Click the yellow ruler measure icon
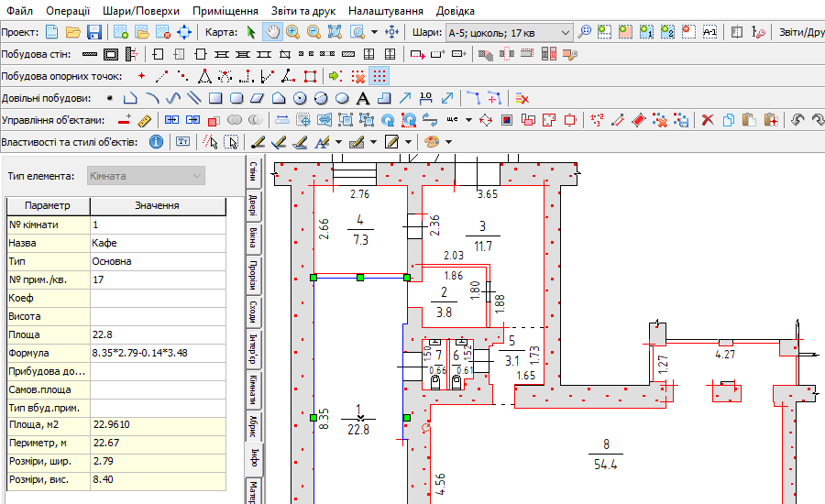This screenshot has width=825, height=504. coord(144,120)
